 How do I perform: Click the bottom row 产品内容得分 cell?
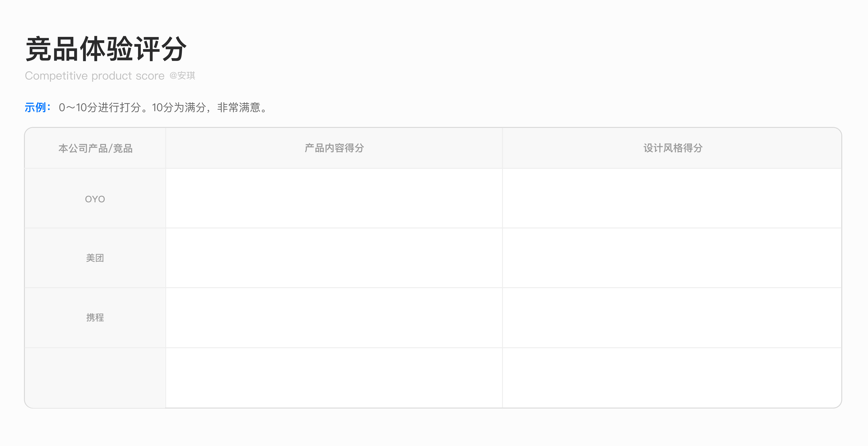click(x=334, y=377)
